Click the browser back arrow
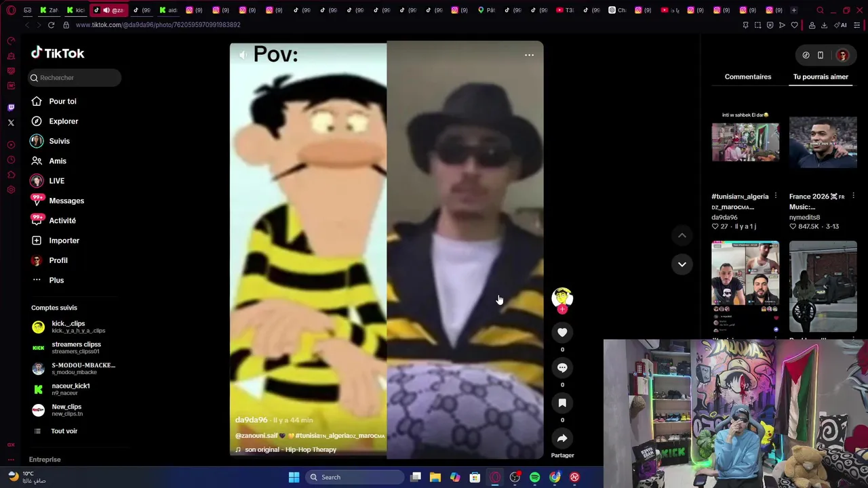The width and height of the screenshot is (868, 488). (x=27, y=25)
